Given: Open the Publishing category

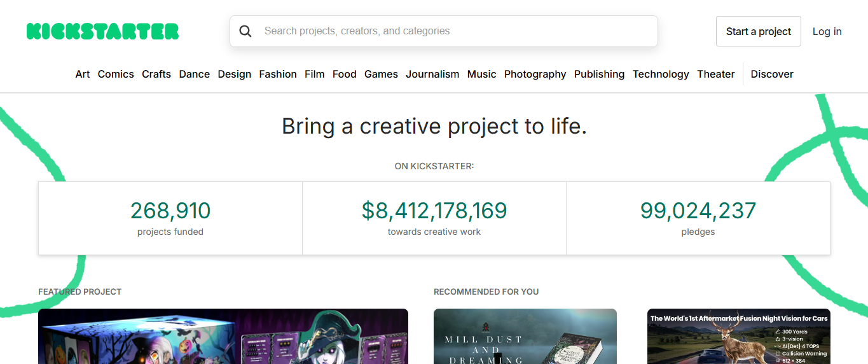Looking at the screenshot, I should click(600, 74).
